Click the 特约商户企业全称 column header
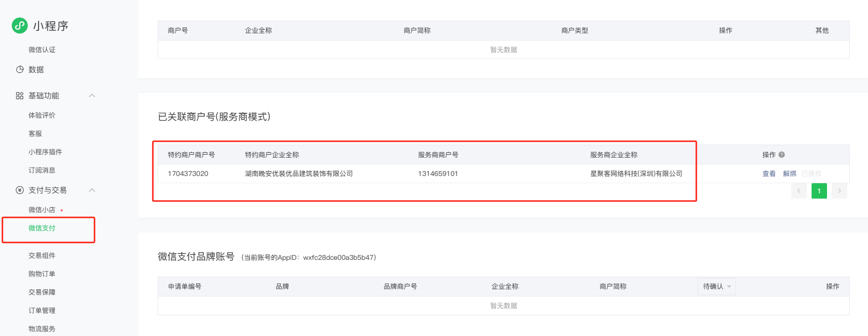This screenshot has height=336, width=868. click(x=272, y=155)
